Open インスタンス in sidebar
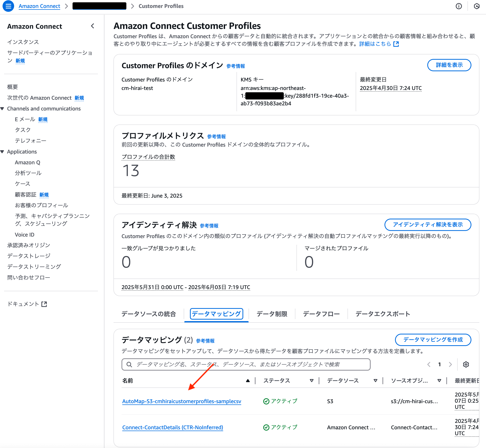The height and width of the screenshot is (448, 486). (23, 42)
